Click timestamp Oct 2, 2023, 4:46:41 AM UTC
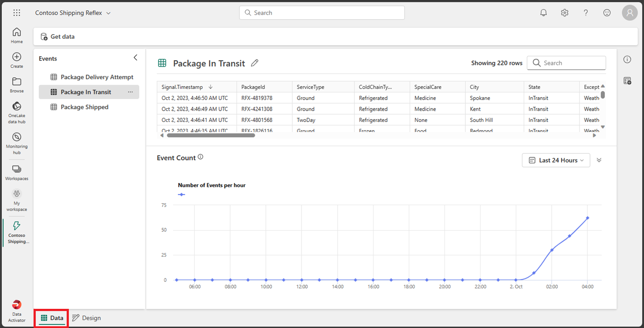The image size is (644, 328). coord(197,120)
